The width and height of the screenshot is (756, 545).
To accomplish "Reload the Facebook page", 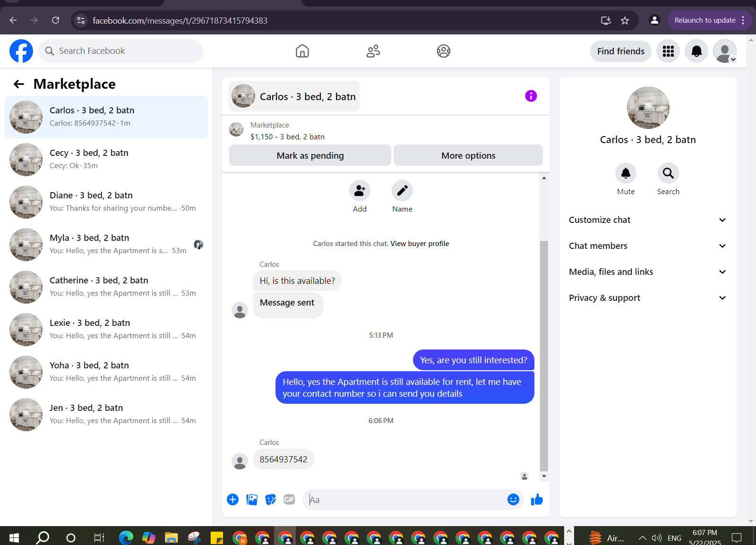I will click(55, 20).
